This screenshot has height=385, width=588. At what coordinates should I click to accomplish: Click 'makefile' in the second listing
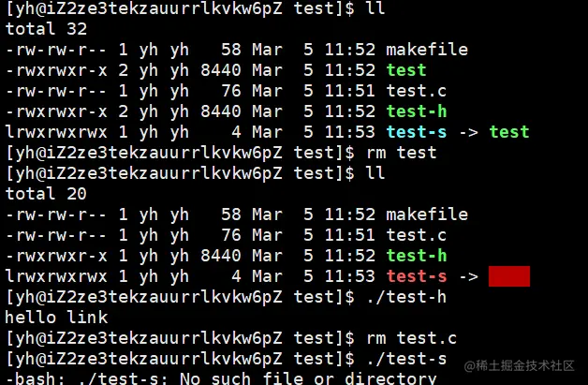[x=427, y=215]
